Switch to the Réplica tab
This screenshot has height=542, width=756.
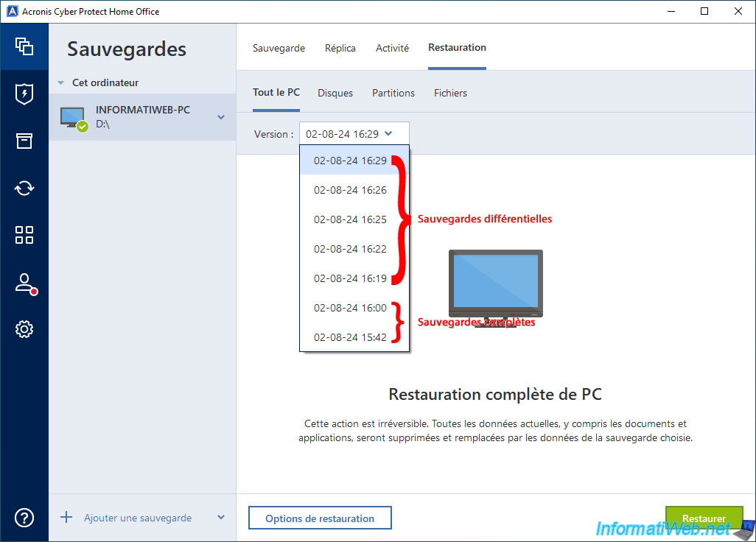340,48
